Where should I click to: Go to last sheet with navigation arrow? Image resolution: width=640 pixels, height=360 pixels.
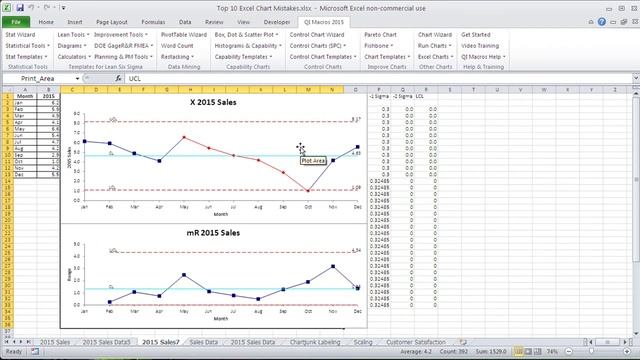coord(28,342)
